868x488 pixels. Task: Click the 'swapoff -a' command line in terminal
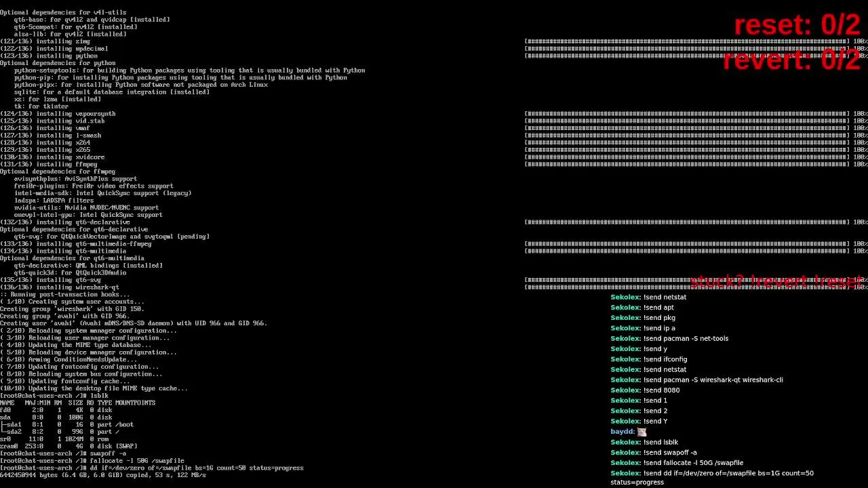pyautogui.click(x=63, y=453)
